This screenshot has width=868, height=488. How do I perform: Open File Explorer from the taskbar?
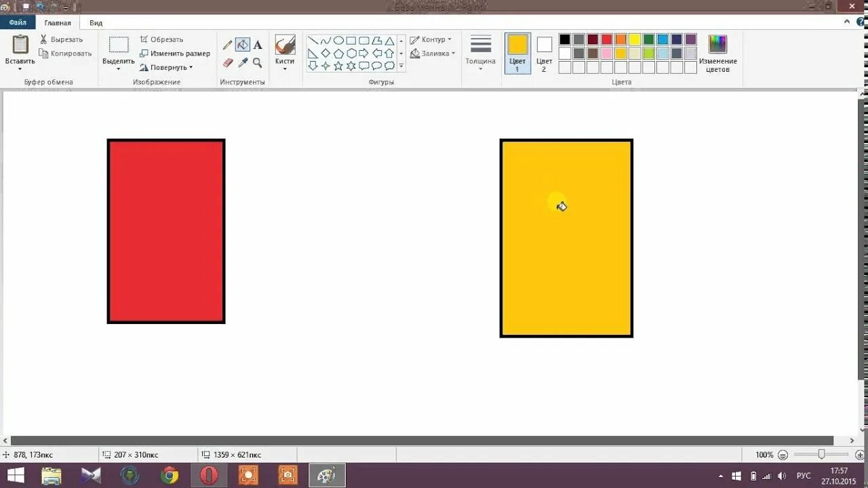(52, 475)
